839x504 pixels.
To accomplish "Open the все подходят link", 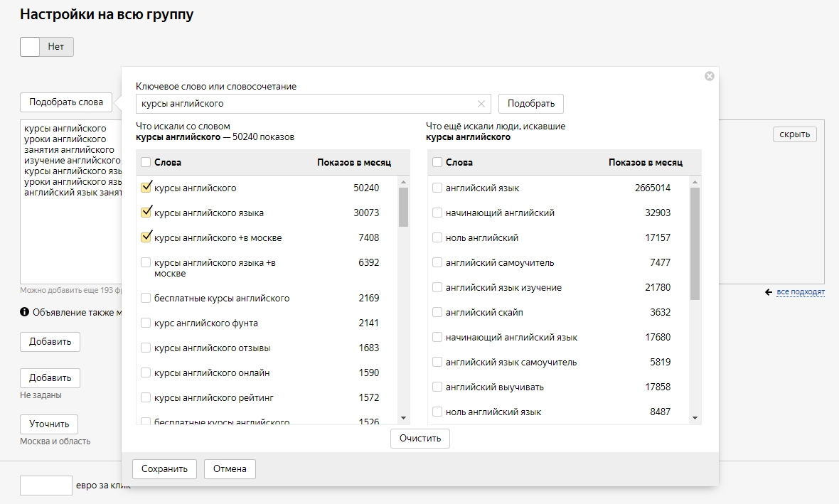I will tap(801, 292).
